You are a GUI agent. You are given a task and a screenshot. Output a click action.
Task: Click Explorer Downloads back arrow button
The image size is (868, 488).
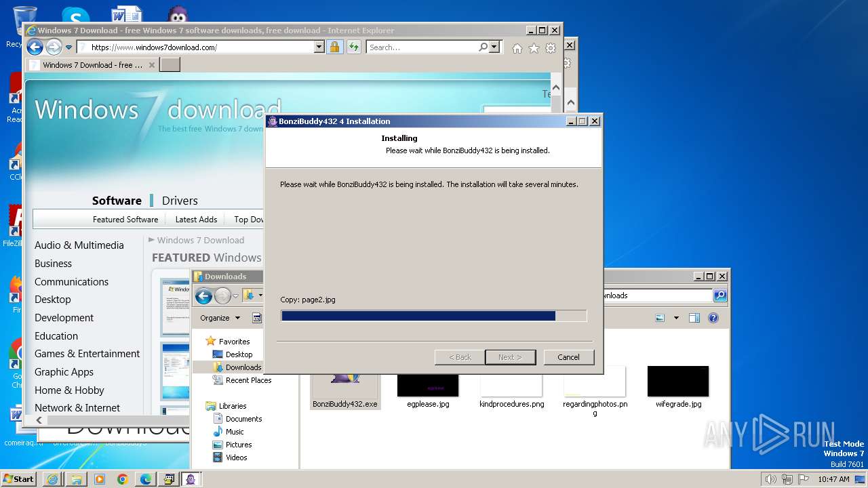point(203,296)
